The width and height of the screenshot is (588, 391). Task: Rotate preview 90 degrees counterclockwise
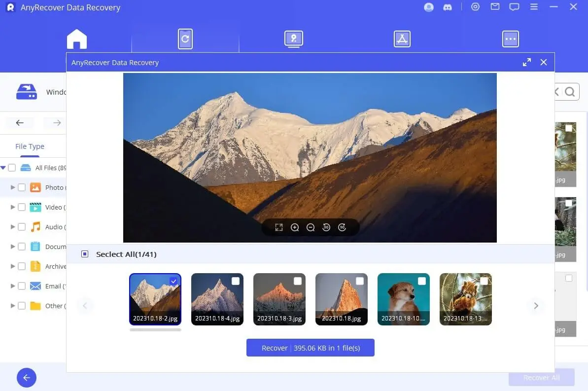(x=326, y=227)
